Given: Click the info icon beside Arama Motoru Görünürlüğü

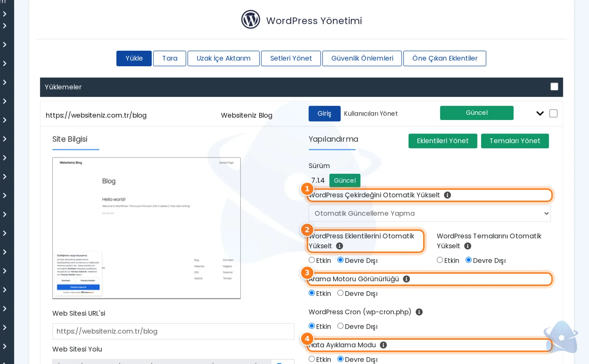Looking at the screenshot, I should (406, 279).
